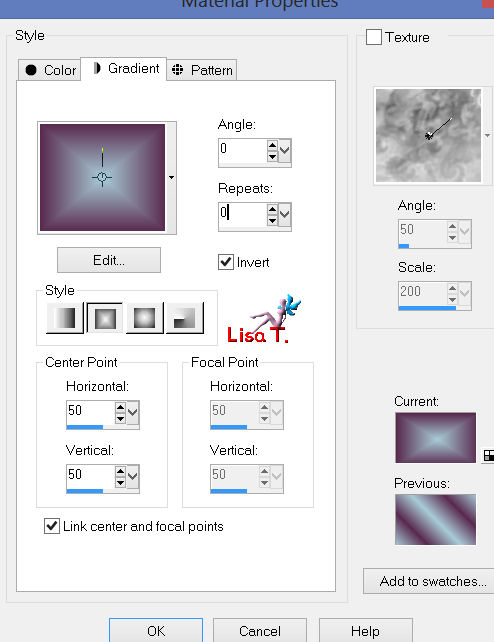
Task: Toggle the Invert checkbox
Action: (226, 262)
